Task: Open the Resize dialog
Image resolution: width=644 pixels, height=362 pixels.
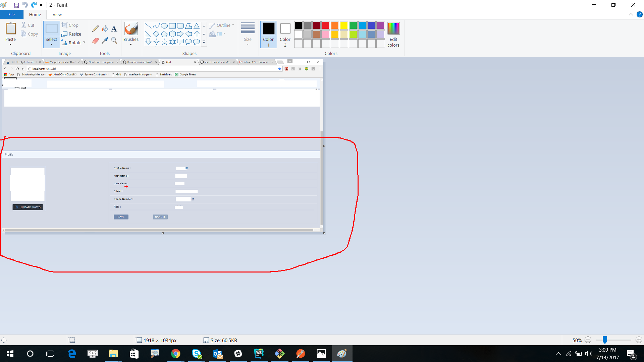Action: point(72,34)
